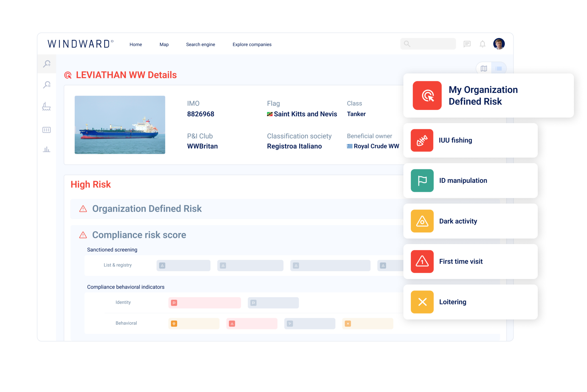The height and width of the screenshot is (392, 587).
Task: Open the tanker ship photo
Action: coord(120,125)
